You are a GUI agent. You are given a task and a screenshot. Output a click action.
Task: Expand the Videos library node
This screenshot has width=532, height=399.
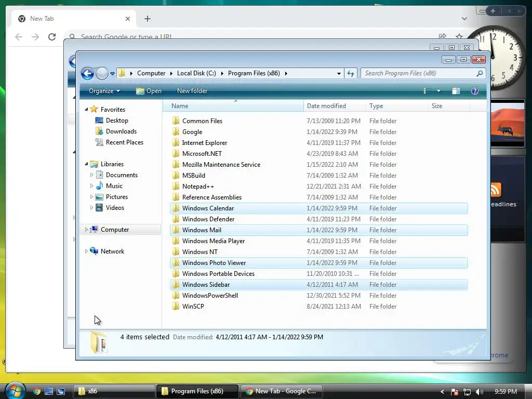click(91, 208)
